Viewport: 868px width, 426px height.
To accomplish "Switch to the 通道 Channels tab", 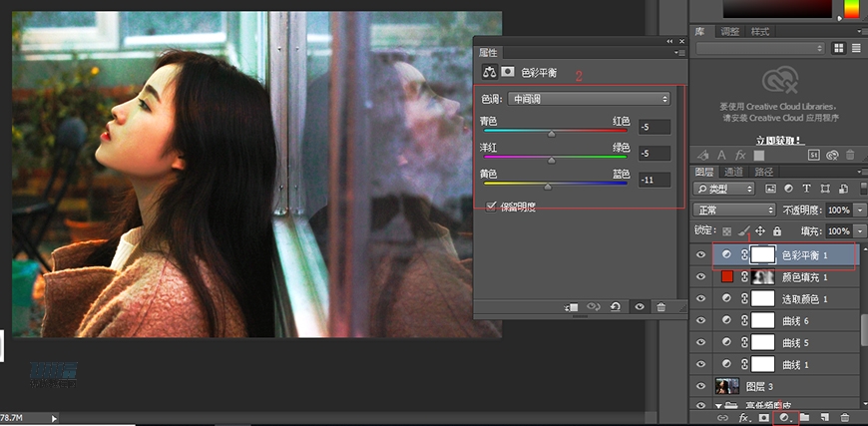I will point(733,172).
